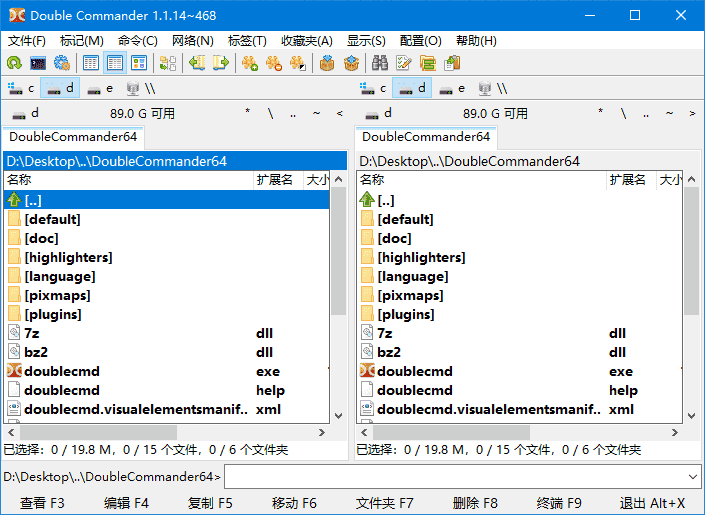Select the [plugins] folder in right panel

[x=411, y=314]
